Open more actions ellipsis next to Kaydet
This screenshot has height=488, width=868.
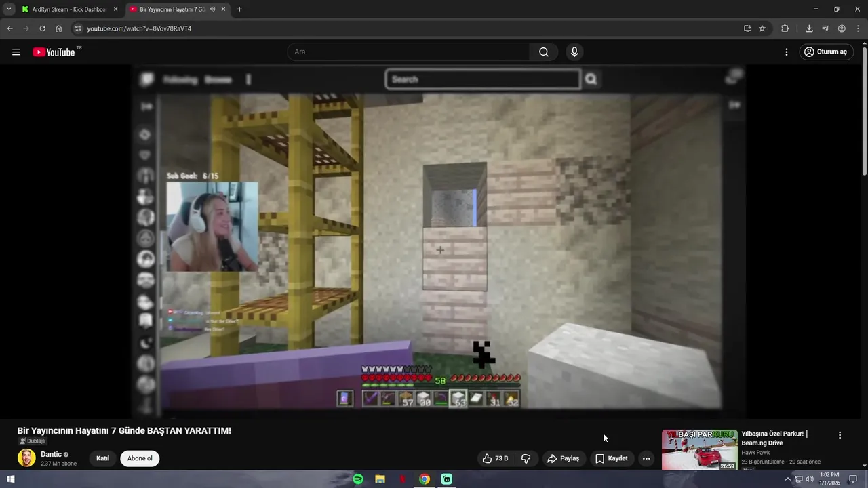[x=646, y=459]
